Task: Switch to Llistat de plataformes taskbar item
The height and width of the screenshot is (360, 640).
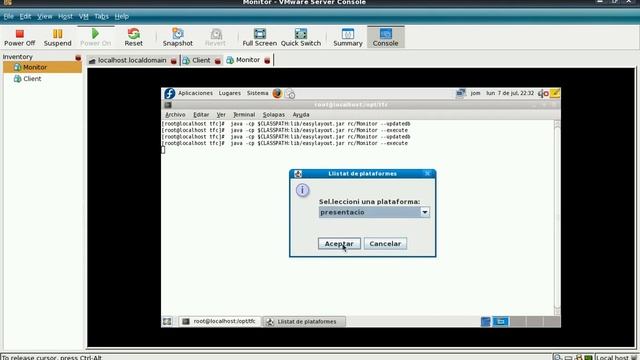Action: coord(304,322)
